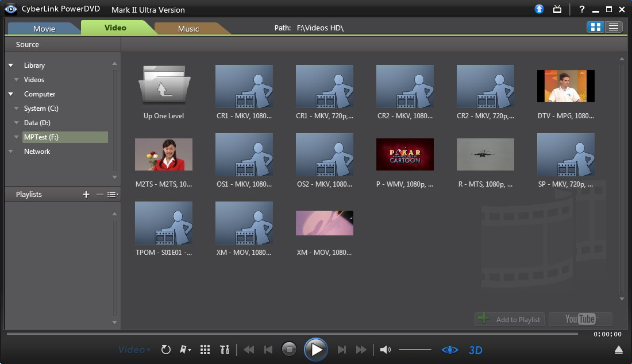This screenshot has width=632, height=364.
Task: Open the settings tools icon
Action: coord(225,350)
